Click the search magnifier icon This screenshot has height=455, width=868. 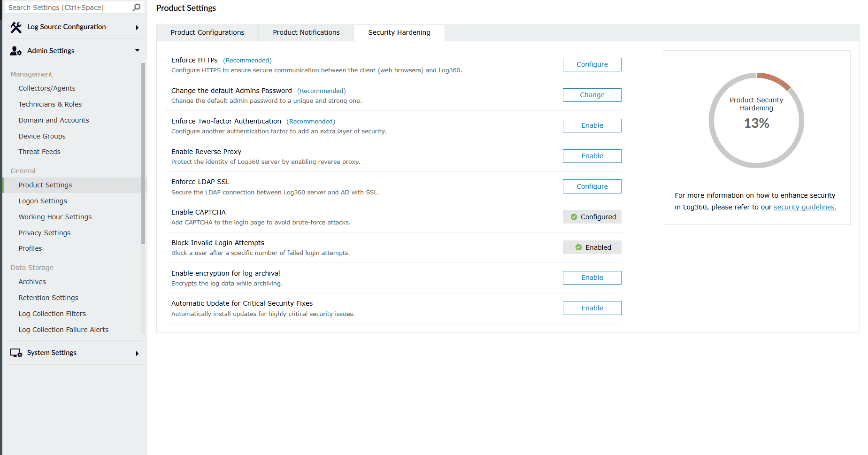pyautogui.click(x=136, y=7)
